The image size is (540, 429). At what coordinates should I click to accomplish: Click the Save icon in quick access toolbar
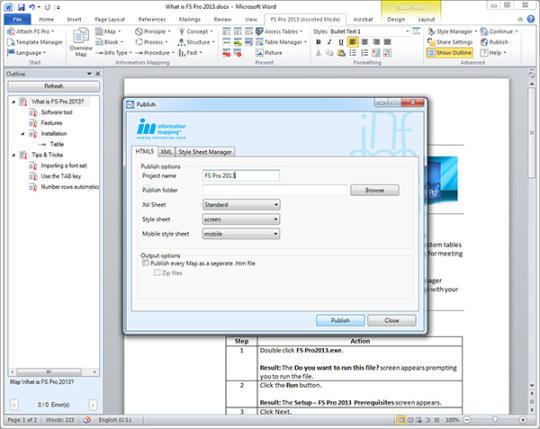(x=21, y=7)
